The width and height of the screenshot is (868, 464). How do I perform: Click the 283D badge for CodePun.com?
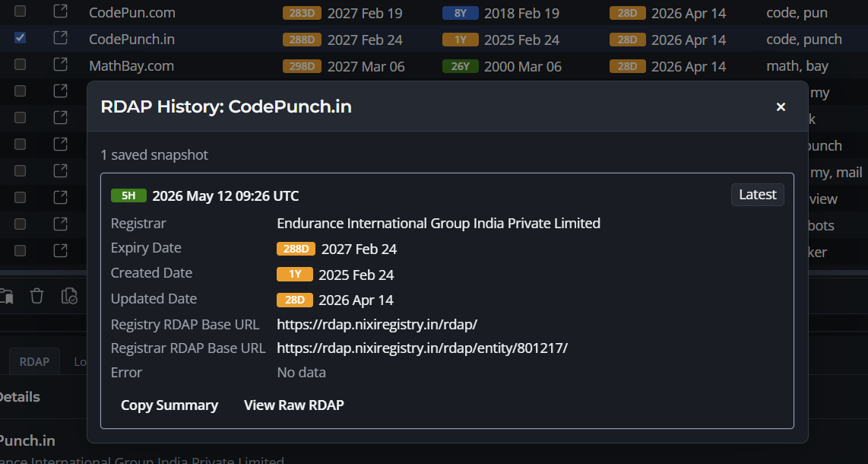(303, 13)
